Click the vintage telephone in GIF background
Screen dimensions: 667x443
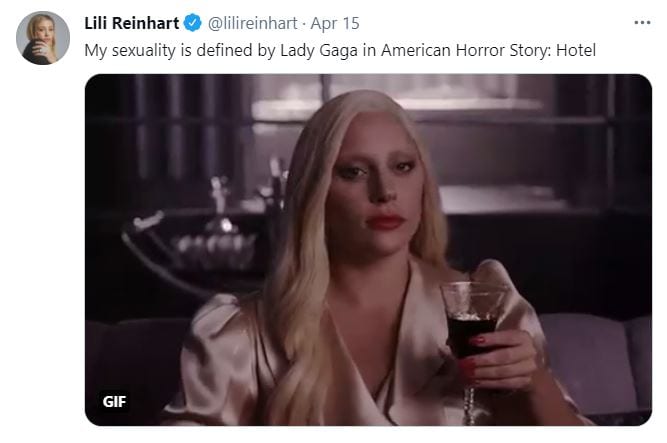tap(187, 238)
